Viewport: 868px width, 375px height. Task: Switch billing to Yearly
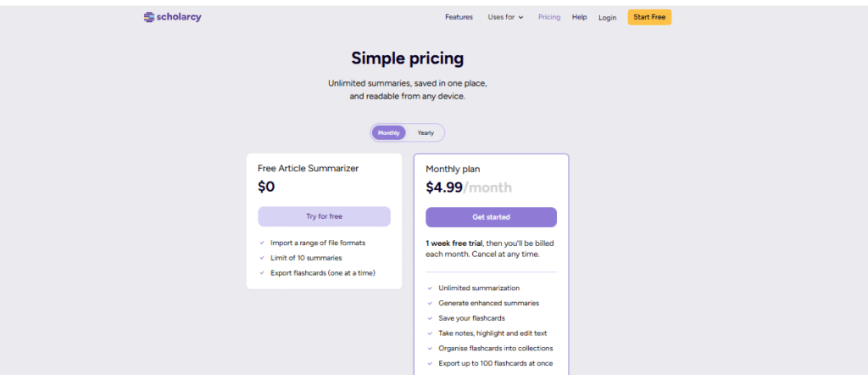coord(426,133)
